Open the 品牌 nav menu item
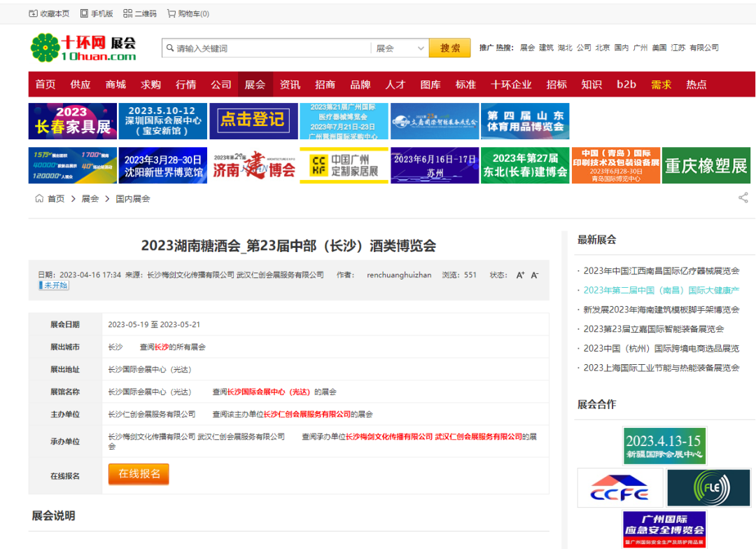The width and height of the screenshot is (756, 549). coord(360,85)
